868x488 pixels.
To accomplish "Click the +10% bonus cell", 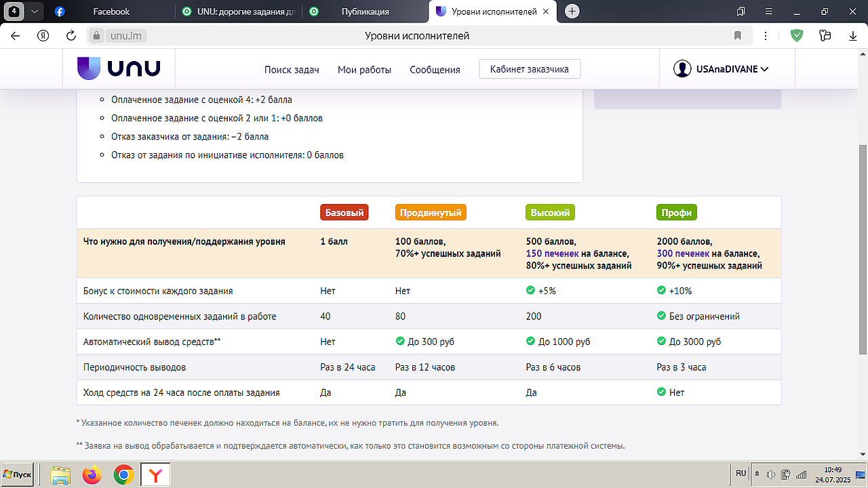I will tap(674, 291).
